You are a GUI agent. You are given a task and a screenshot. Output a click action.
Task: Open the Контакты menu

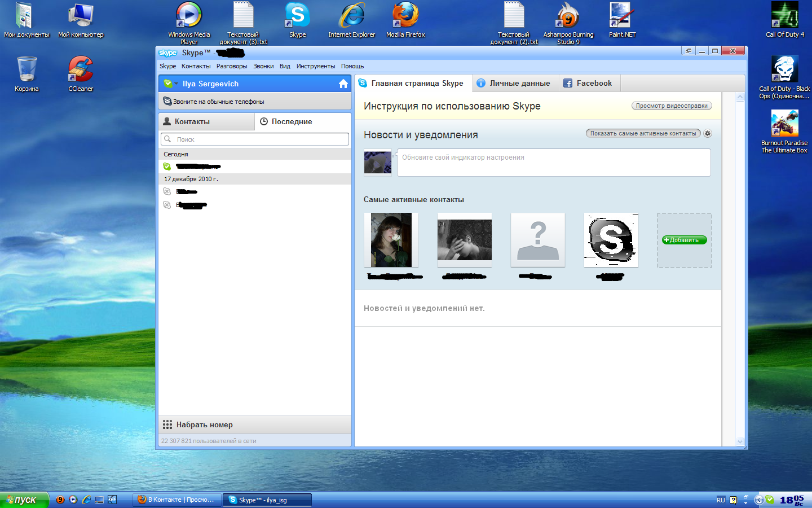[196, 66]
